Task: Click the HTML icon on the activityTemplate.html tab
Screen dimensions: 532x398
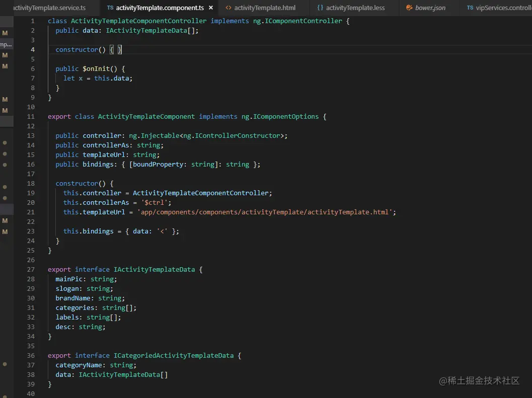Action: coord(229,8)
